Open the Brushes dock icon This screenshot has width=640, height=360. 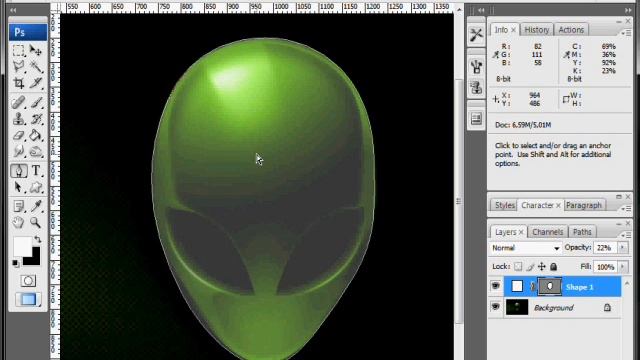point(476,67)
